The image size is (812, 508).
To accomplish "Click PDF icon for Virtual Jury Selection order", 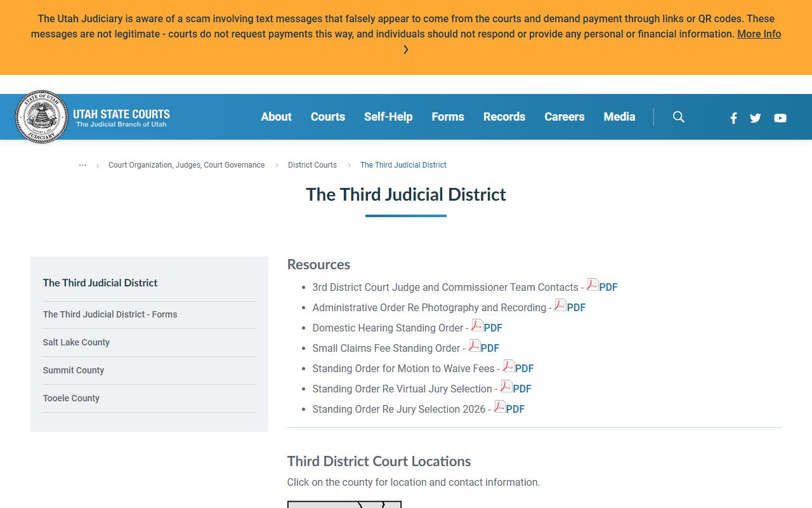I will pyautogui.click(x=506, y=387).
